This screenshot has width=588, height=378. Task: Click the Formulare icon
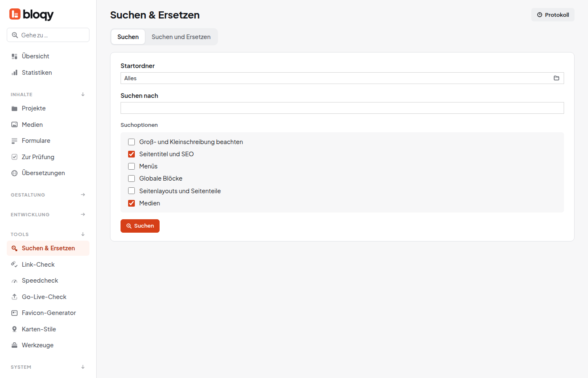pos(14,141)
